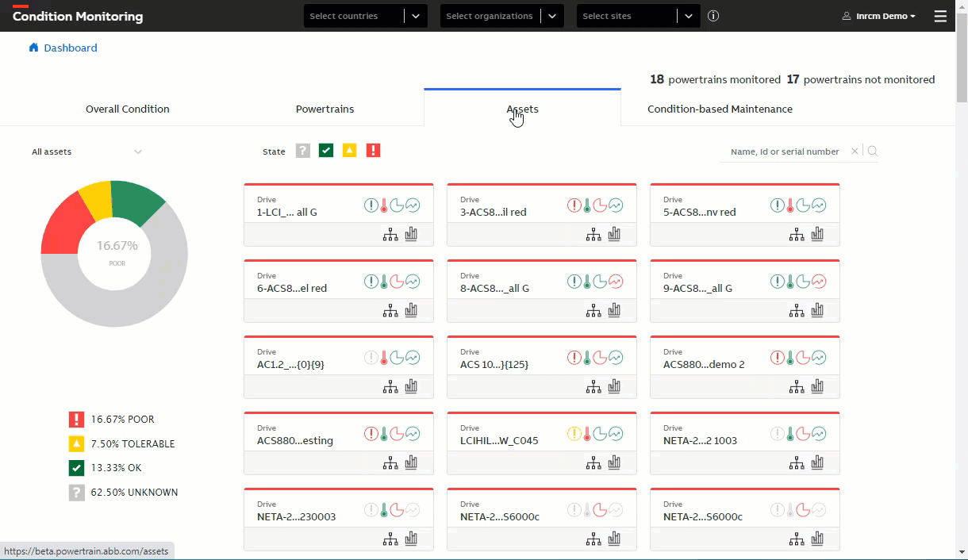Open the 6-ACS8...el red asset card title

292,288
